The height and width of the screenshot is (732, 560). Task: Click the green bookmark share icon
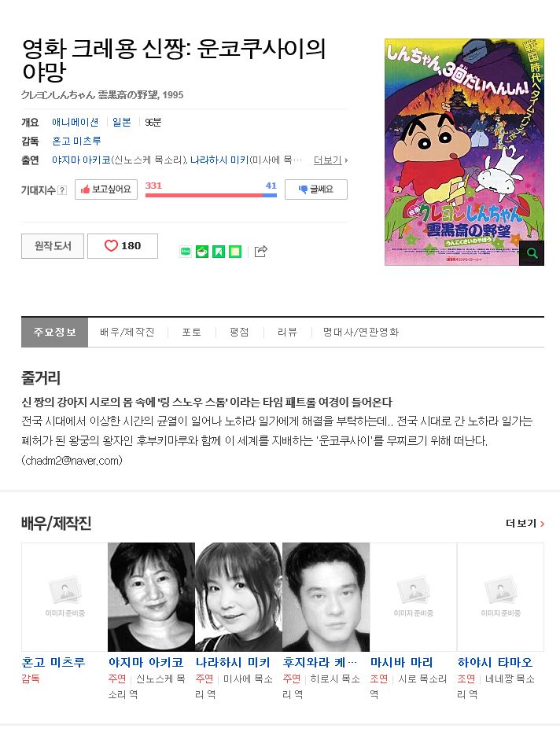pos(219,252)
